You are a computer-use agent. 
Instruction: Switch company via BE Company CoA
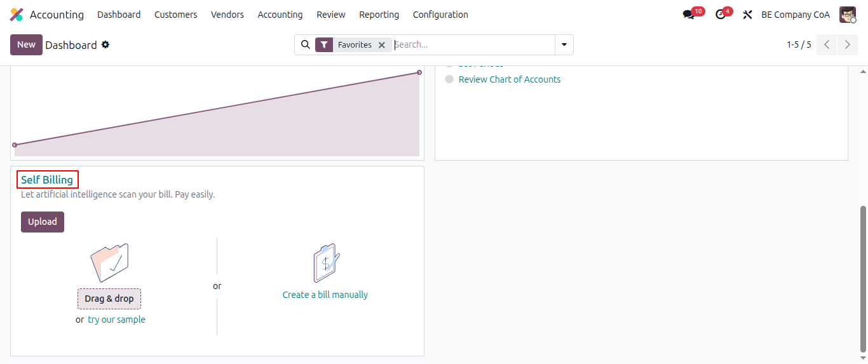click(796, 15)
